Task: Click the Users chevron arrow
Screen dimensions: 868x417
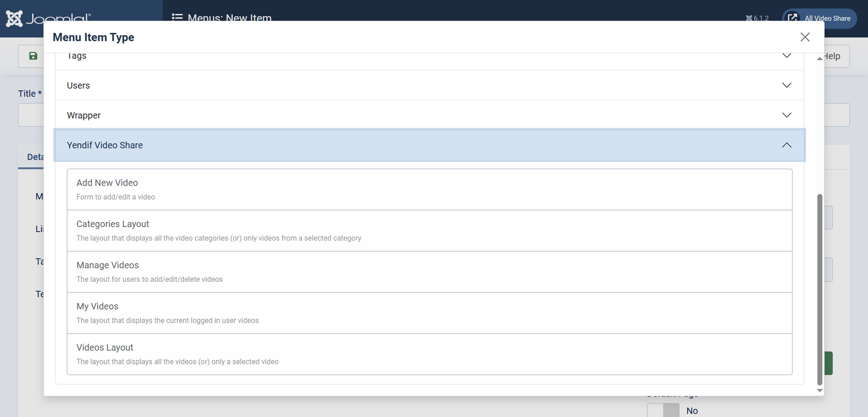Action: [x=787, y=85]
